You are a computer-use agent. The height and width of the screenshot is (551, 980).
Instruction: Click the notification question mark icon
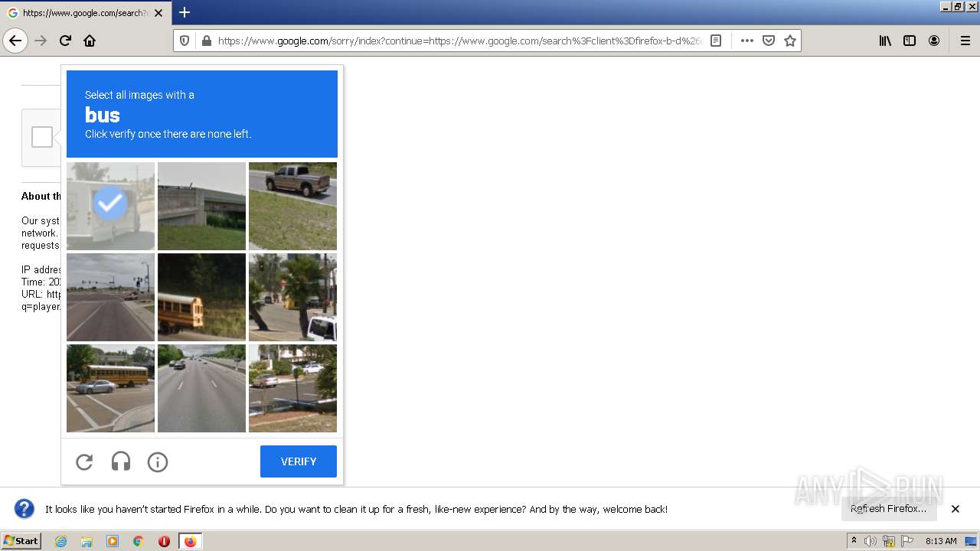pyautogui.click(x=24, y=509)
